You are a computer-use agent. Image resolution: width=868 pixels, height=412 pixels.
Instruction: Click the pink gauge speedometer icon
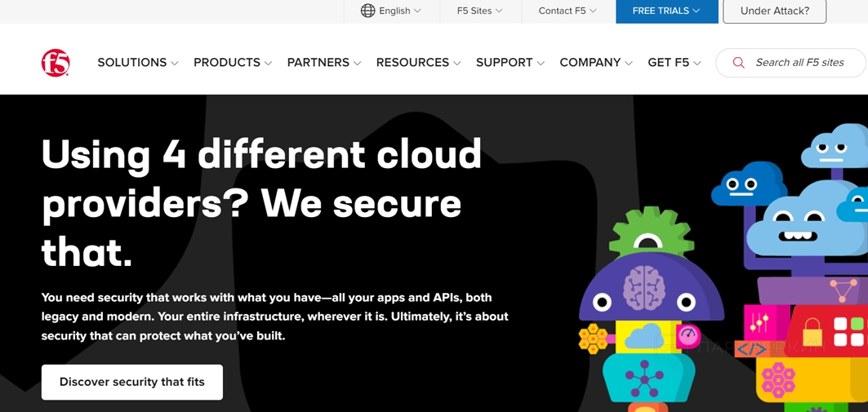coord(688,335)
